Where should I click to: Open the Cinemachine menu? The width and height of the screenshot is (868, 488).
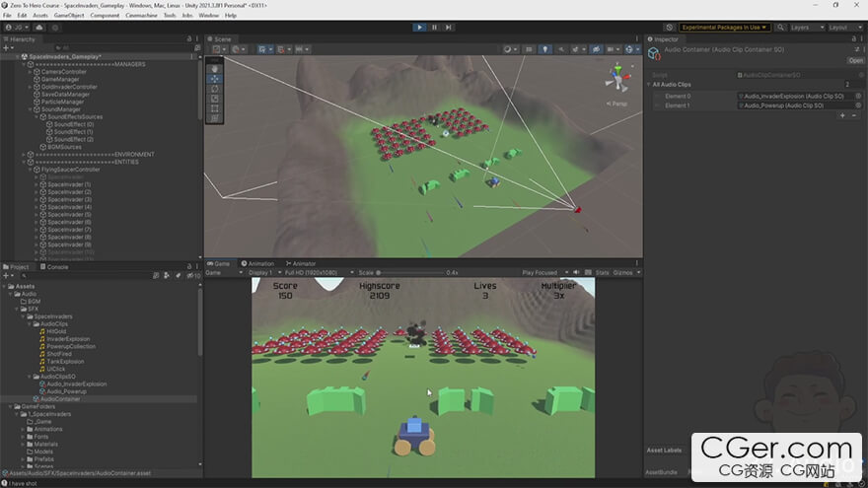(x=141, y=16)
